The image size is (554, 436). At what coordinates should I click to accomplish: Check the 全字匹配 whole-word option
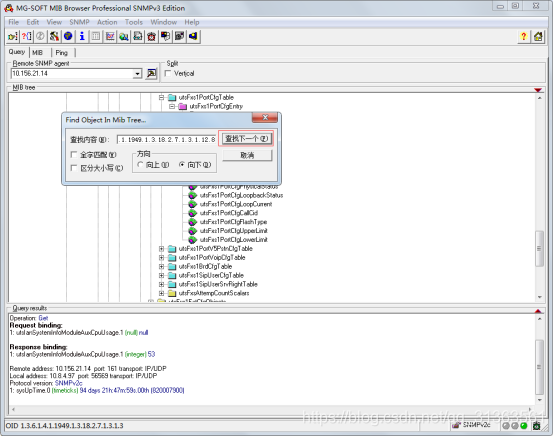pos(74,154)
